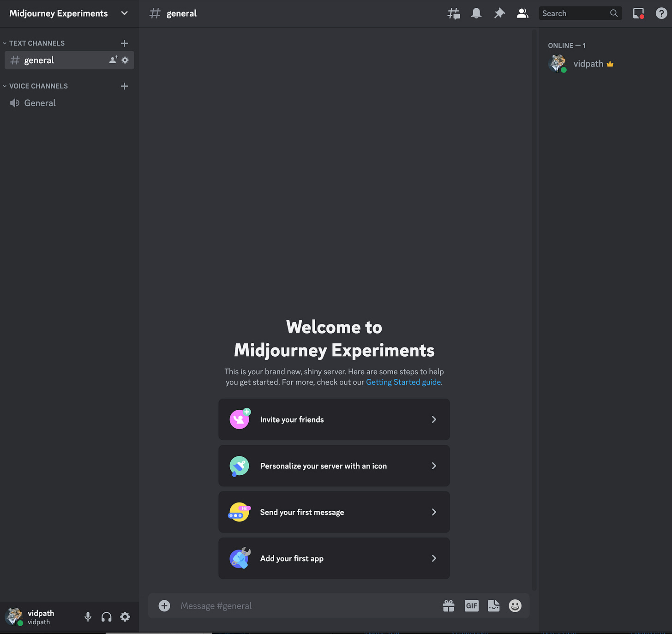
Task: Click the attachment plus button
Action: pyautogui.click(x=164, y=606)
